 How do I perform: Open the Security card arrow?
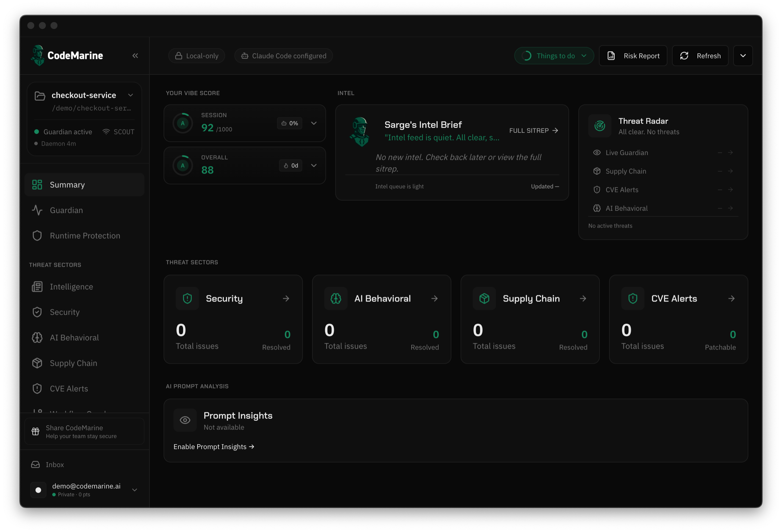(286, 299)
